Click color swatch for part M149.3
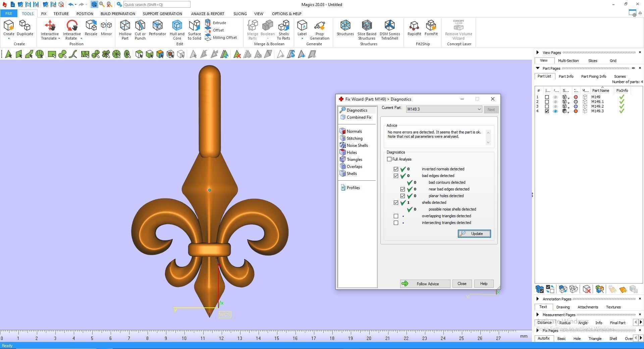This screenshot has width=644, height=349. (576, 111)
